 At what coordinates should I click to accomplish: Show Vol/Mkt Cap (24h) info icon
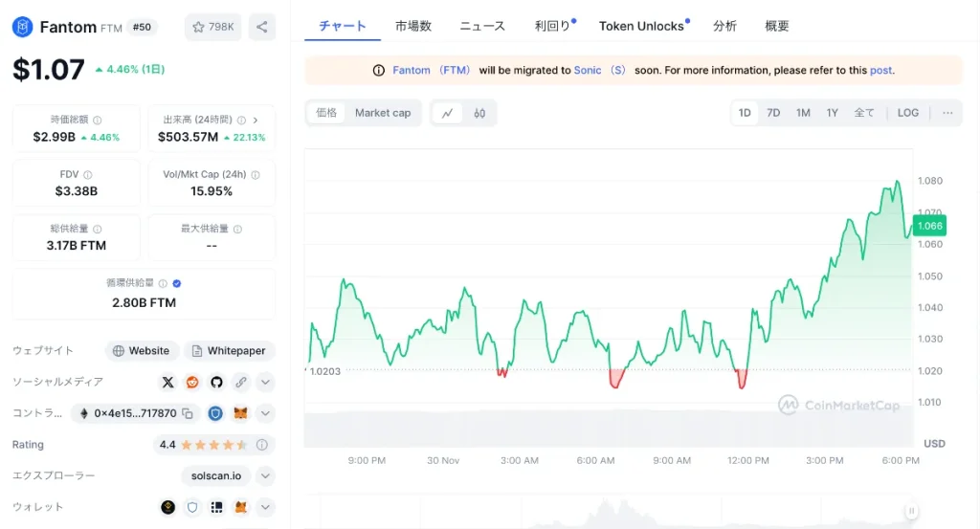click(256, 175)
